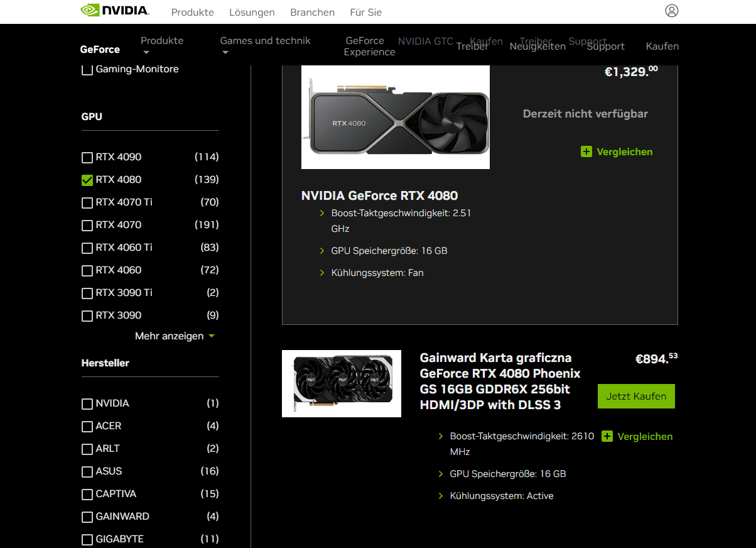Open Games und technik menu label
The height and width of the screenshot is (548, 756).
coord(265,41)
